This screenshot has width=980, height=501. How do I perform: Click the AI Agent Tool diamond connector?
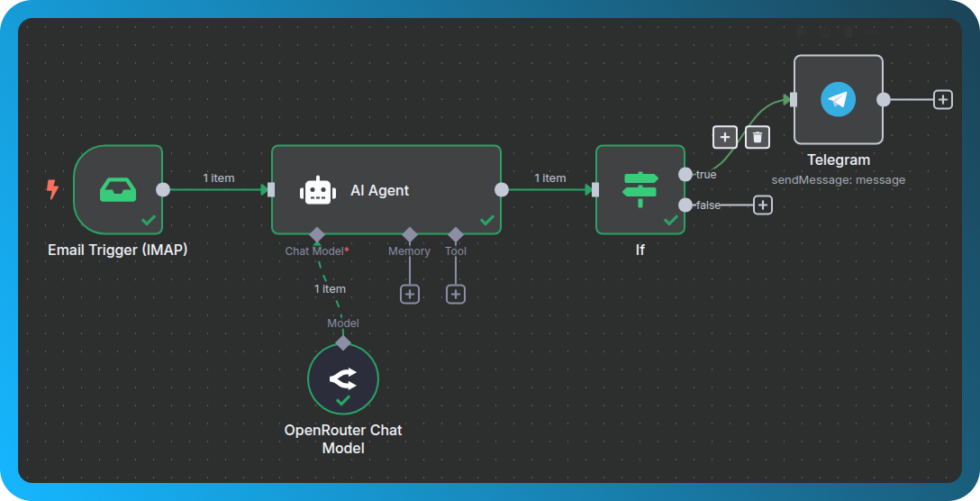coord(456,234)
